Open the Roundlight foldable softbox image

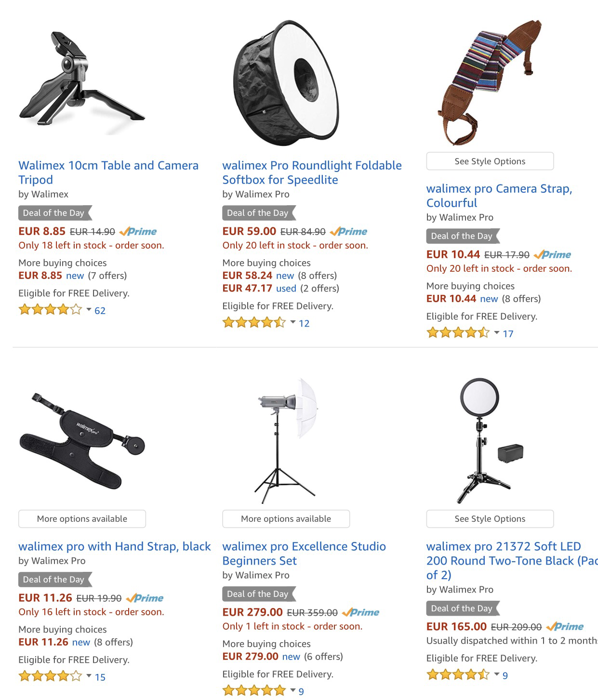coord(286,82)
